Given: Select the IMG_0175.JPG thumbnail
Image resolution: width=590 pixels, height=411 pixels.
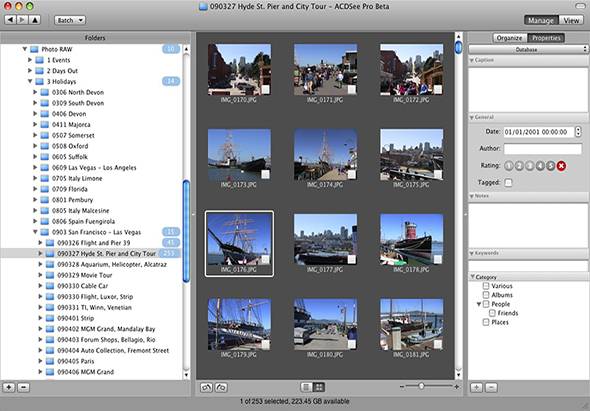Looking at the screenshot, I should (x=412, y=154).
